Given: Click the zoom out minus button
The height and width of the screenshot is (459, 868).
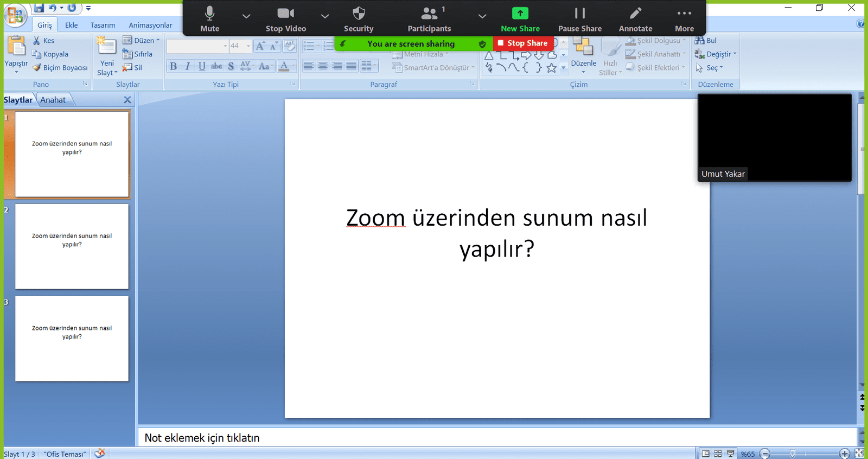Looking at the screenshot, I should tap(765, 454).
